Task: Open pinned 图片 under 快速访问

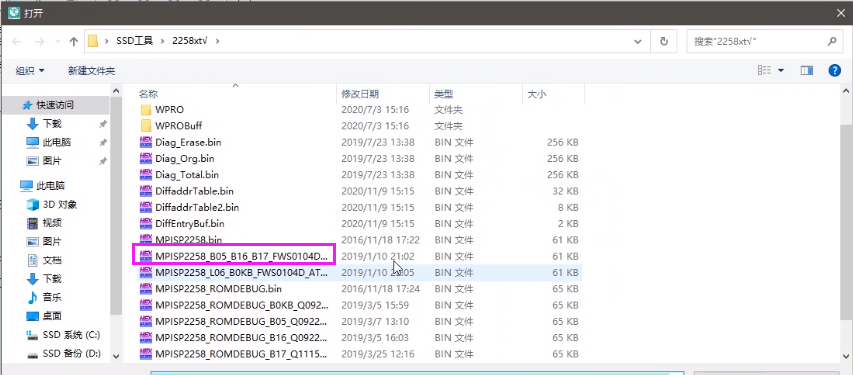Action: 52,161
